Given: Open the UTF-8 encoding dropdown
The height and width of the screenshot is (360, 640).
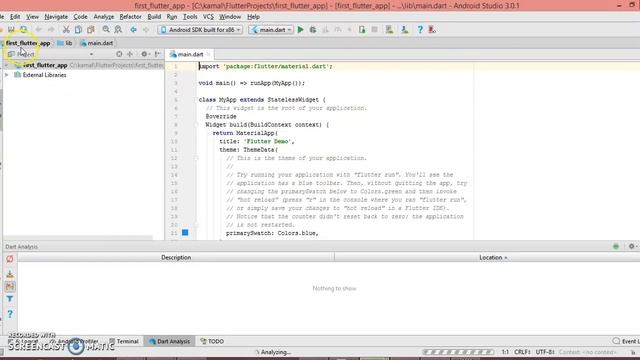Looking at the screenshot, I should 545,352.
